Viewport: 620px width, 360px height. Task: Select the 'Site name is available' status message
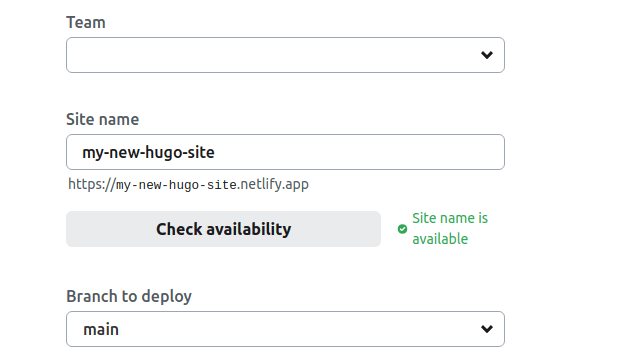click(450, 229)
